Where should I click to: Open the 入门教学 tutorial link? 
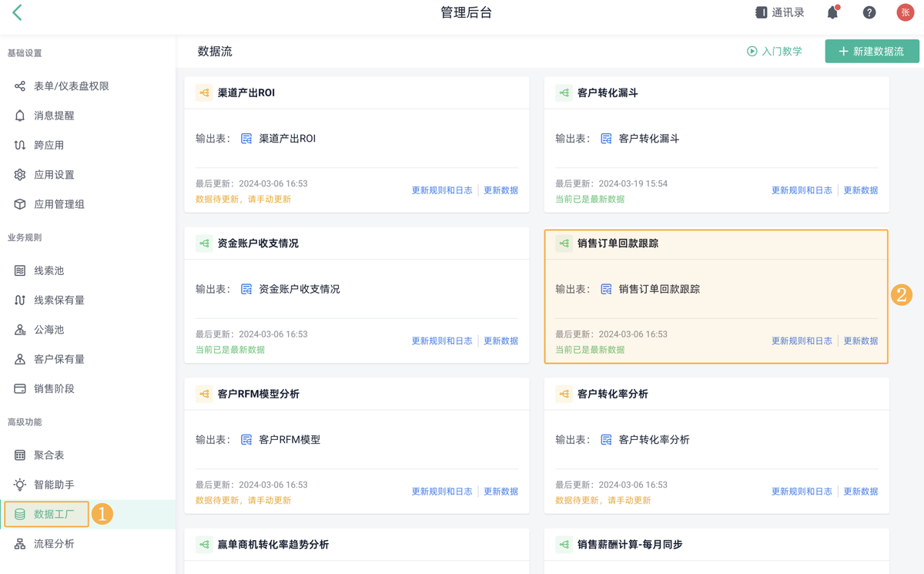click(775, 52)
